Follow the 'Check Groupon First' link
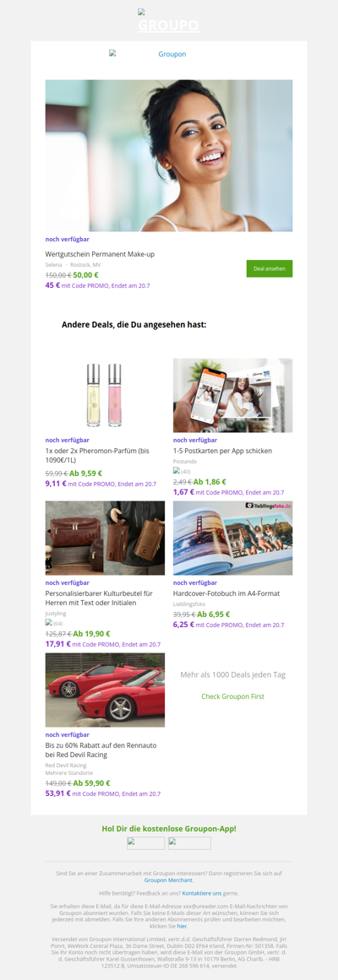This screenshot has width=338, height=980. click(233, 696)
